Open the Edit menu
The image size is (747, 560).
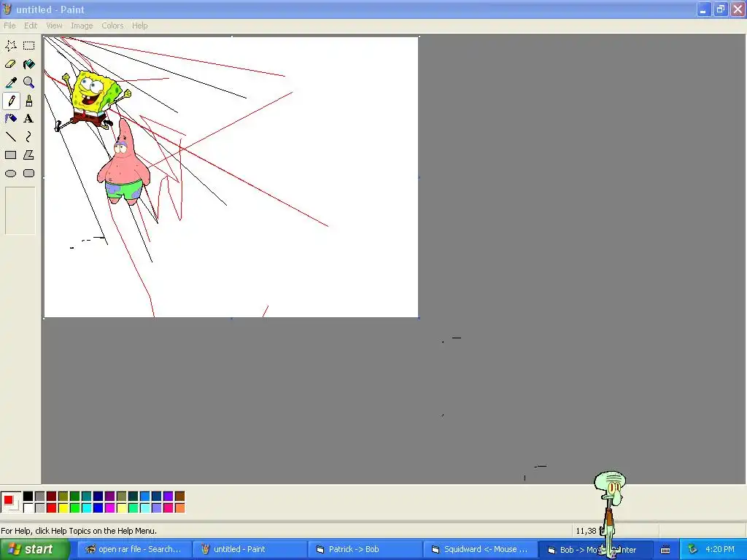tap(31, 26)
